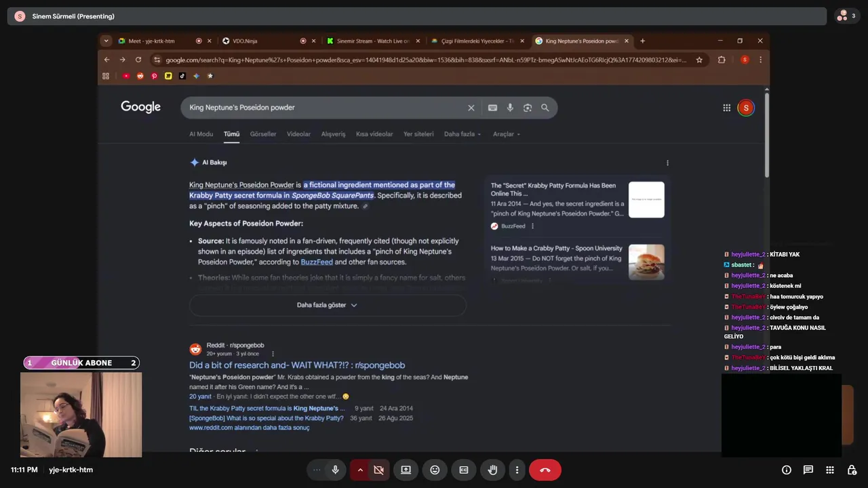Toggle captions in Meet toolbar

coord(464,470)
